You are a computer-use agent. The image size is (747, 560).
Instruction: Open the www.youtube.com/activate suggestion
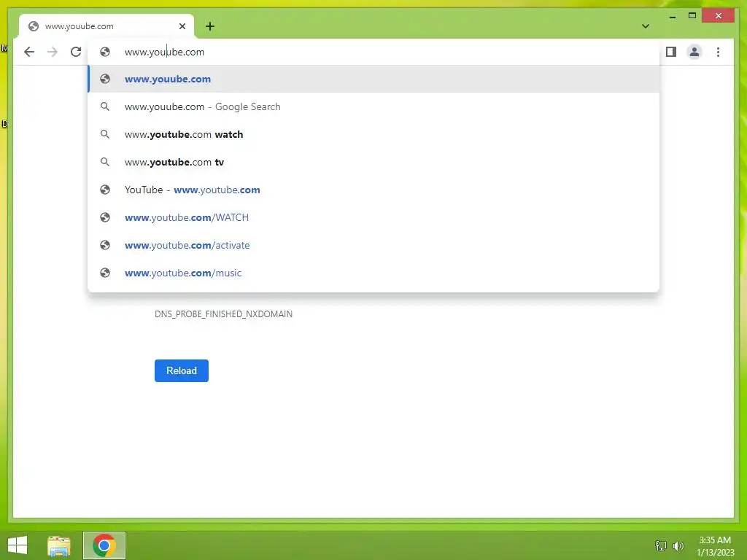click(374, 245)
